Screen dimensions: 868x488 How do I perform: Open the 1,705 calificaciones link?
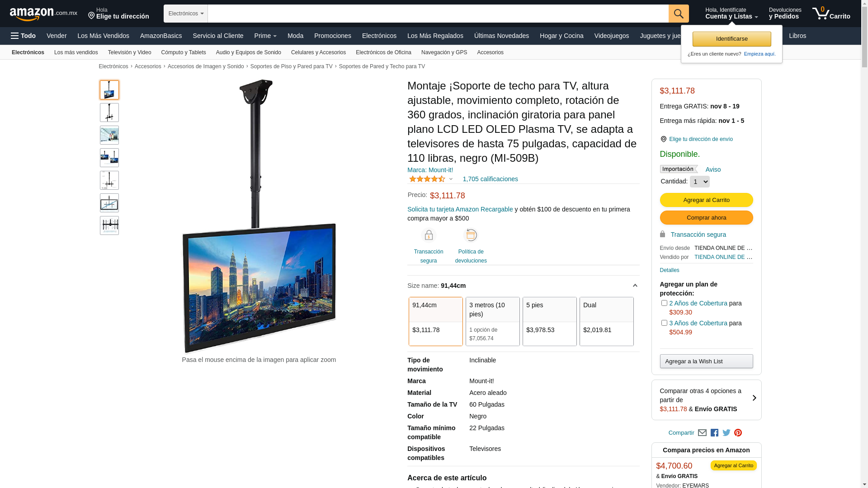491,179
